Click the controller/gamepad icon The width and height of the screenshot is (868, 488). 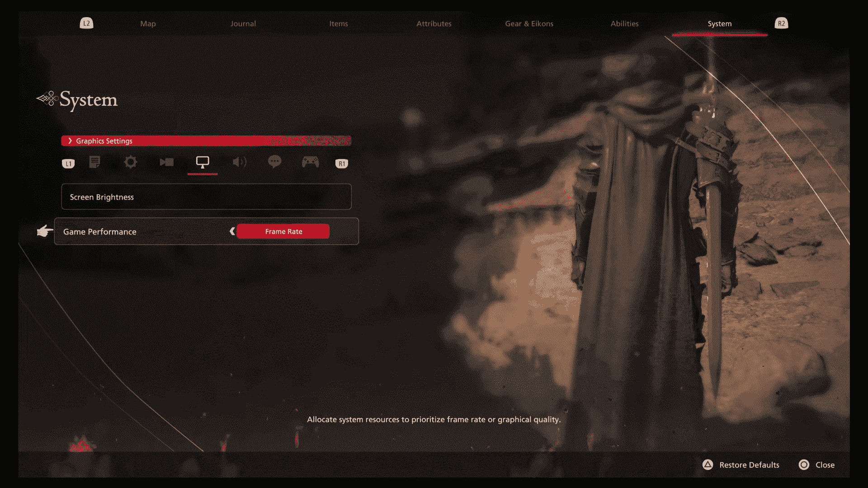coord(309,162)
